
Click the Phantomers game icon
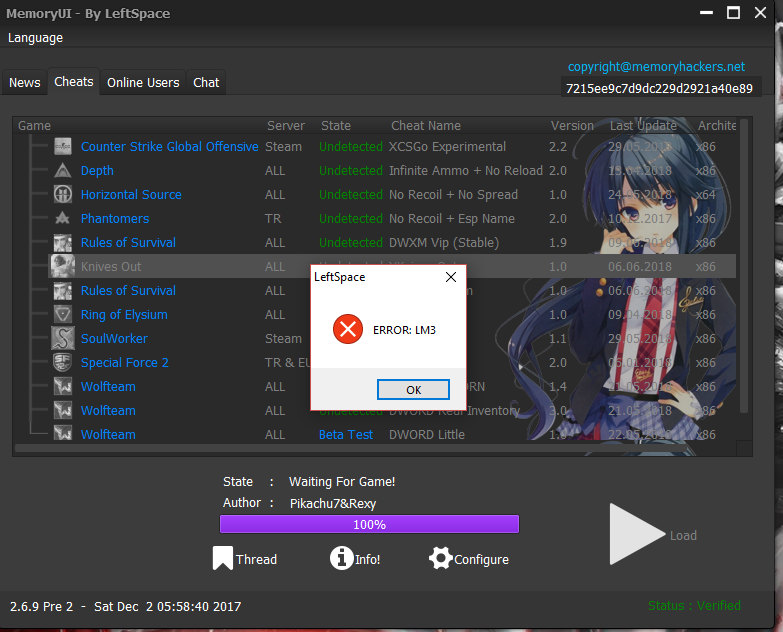pyautogui.click(x=63, y=218)
